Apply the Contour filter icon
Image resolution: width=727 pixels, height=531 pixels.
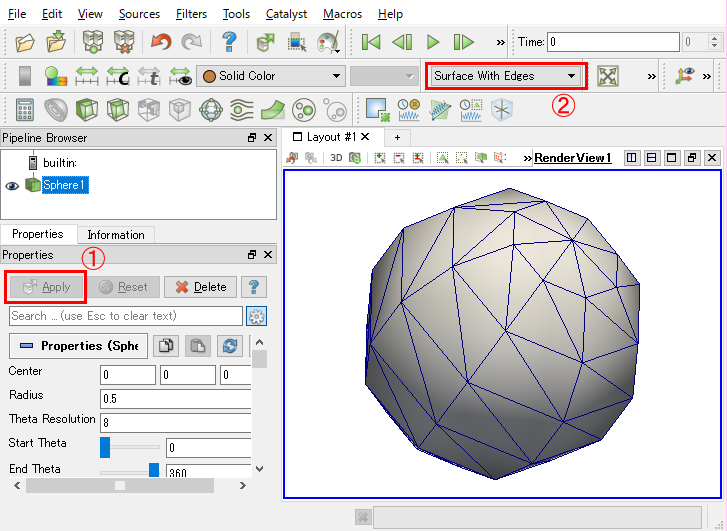(x=56, y=110)
